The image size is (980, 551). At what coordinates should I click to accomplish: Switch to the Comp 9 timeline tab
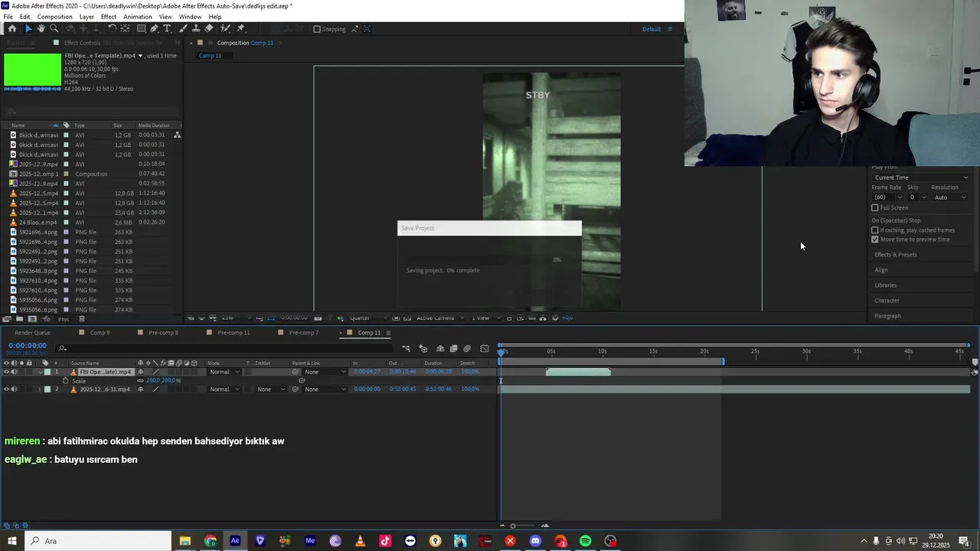100,333
